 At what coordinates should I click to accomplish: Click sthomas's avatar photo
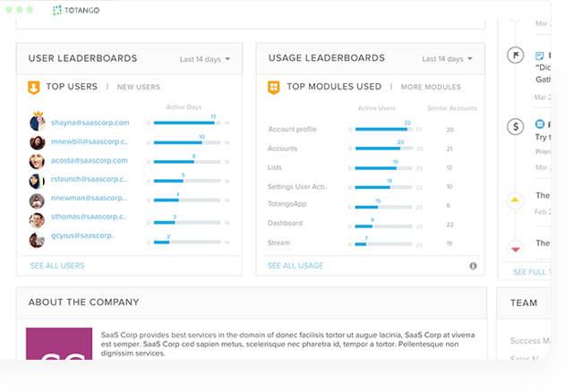coord(37,220)
